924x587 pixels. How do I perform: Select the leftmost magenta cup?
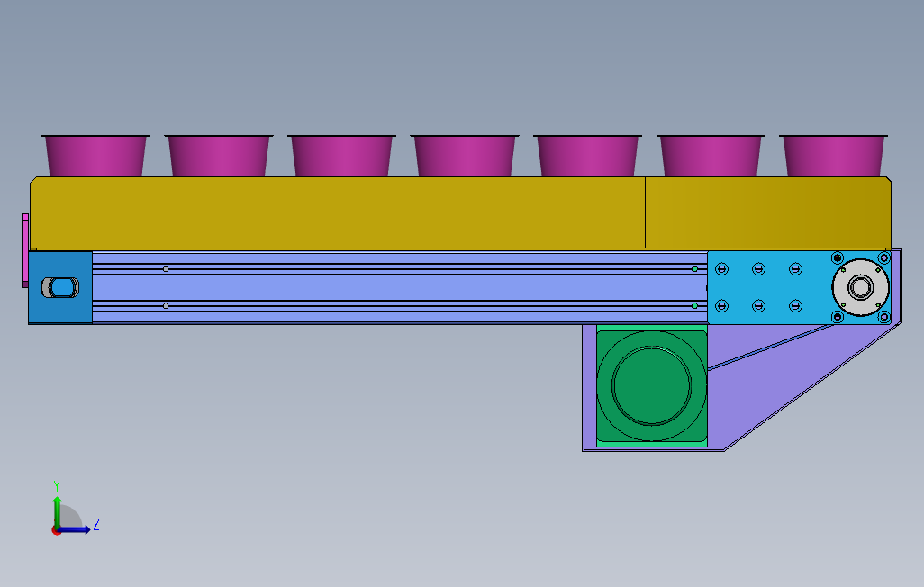click(95, 156)
